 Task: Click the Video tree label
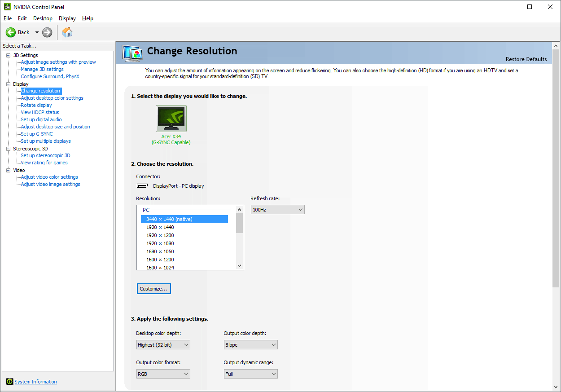point(19,170)
